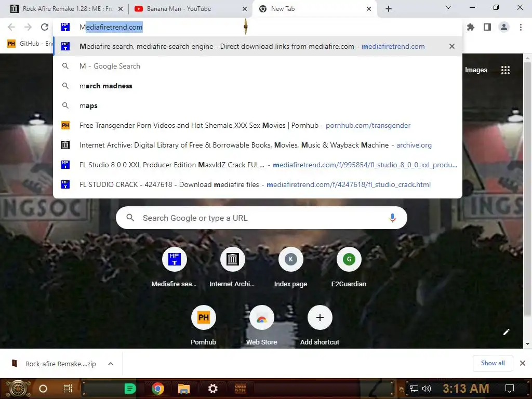This screenshot has width=532, height=399.
Task: Select the FL STUDIO CRACK 4247618 suggestion
Action: pyautogui.click(x=258, y=184)
